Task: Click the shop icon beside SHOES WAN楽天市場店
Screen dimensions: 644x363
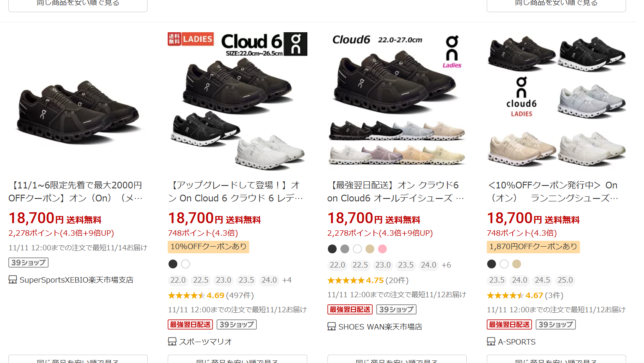Action: (332, 327)
